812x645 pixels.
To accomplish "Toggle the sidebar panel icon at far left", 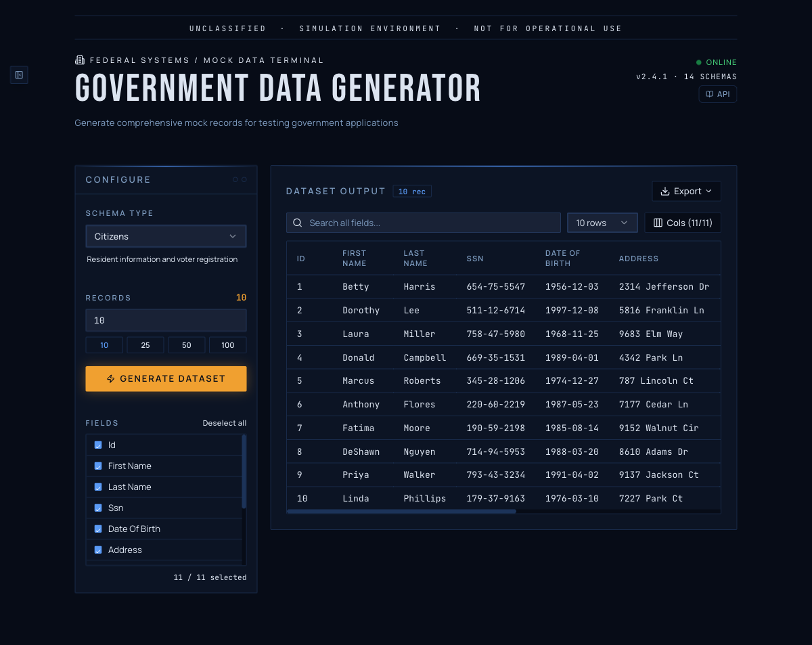I will point(19,74).
